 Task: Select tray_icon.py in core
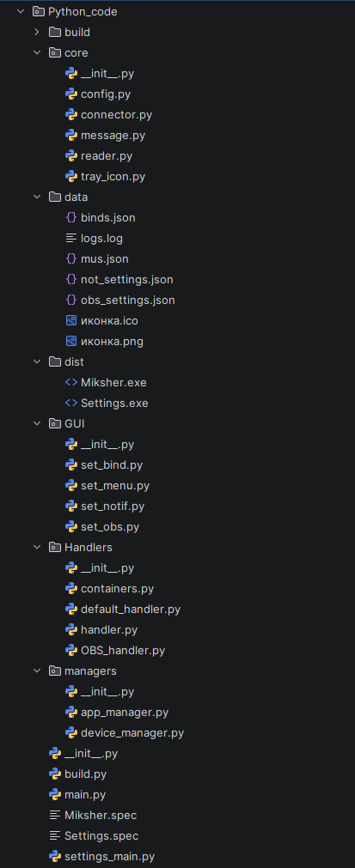(x=113, y=177)
